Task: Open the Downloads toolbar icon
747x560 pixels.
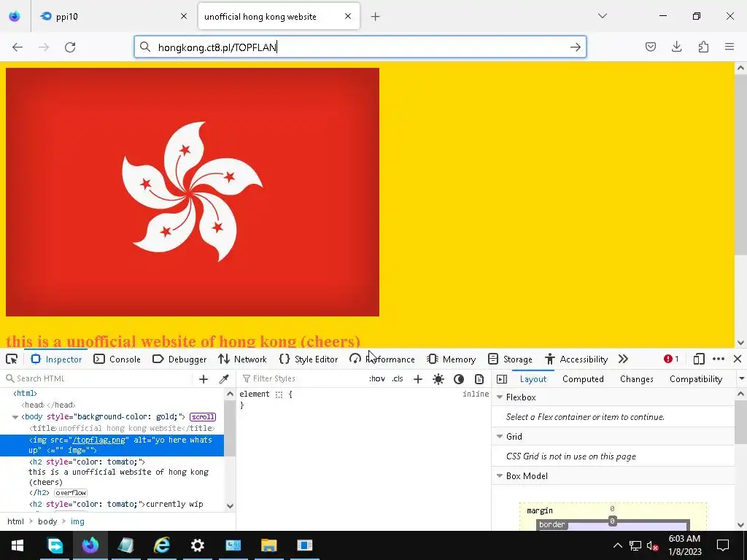Action: 676,47
